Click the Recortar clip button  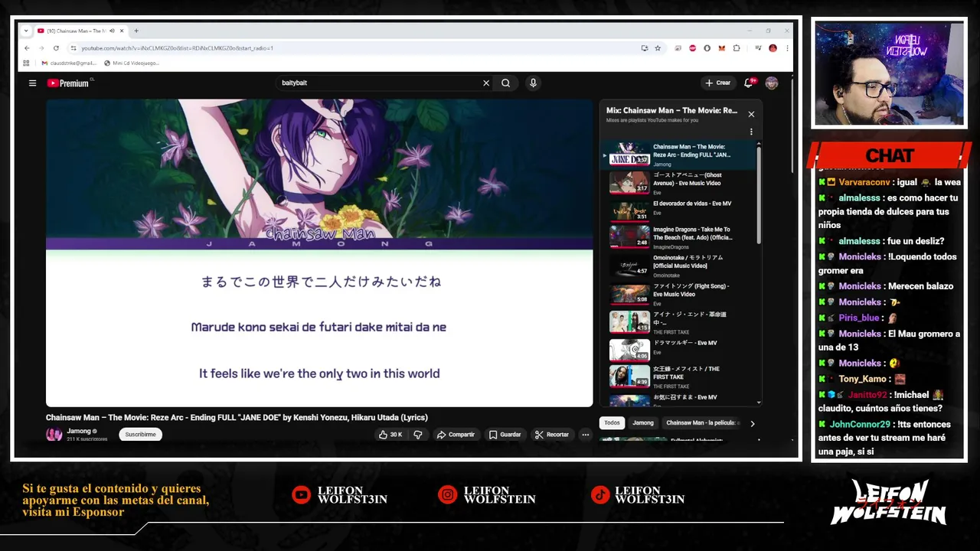click(x=551, y=435)
